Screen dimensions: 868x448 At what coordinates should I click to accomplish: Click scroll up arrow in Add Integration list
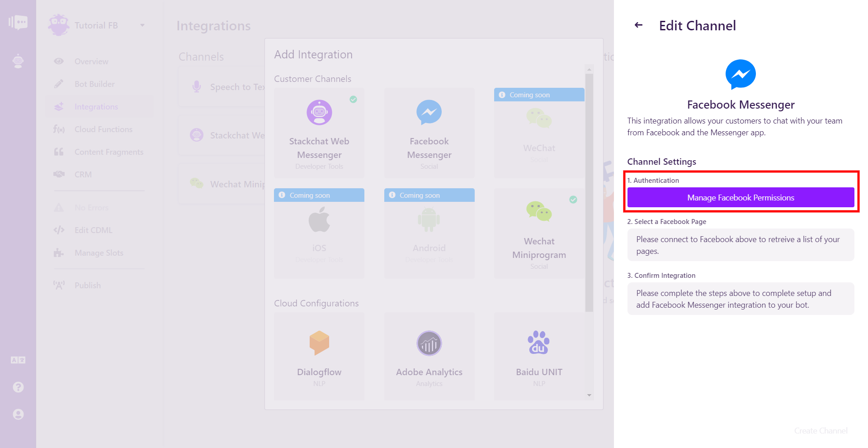[x=589, y=69]
